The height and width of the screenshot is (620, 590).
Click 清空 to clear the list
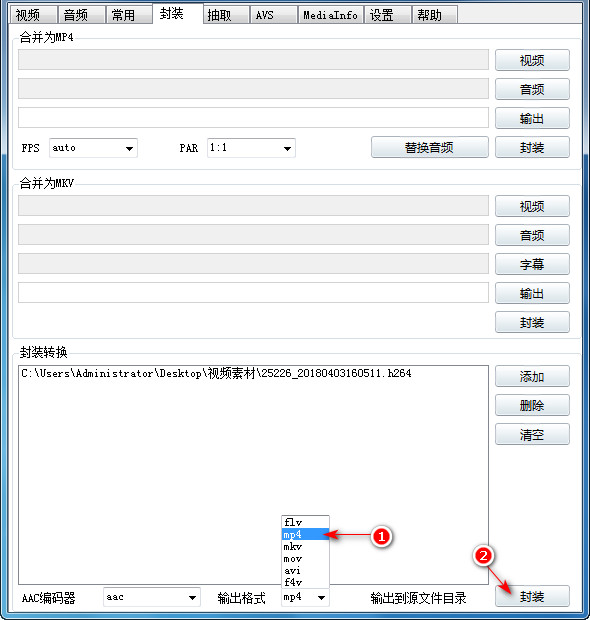click(x=532, y=435)
